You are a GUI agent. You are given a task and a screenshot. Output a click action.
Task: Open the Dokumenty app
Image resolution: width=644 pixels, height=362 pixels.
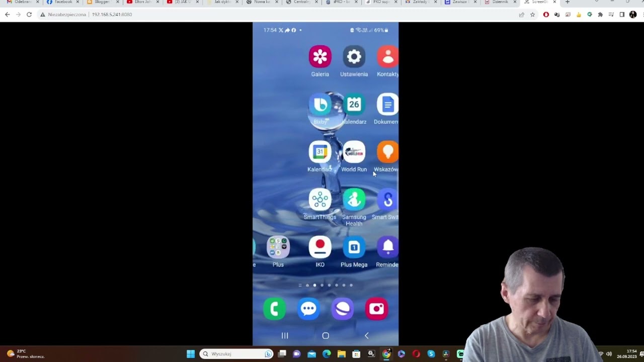[x=387, y=105]
